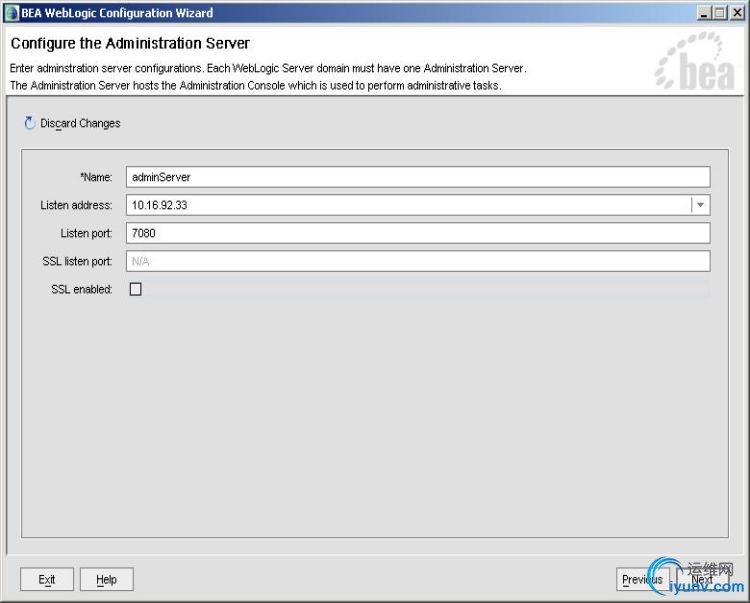
Task: Click the 'SSL listen port:' label
Action: pyautogui.click(x=77, y=262)
